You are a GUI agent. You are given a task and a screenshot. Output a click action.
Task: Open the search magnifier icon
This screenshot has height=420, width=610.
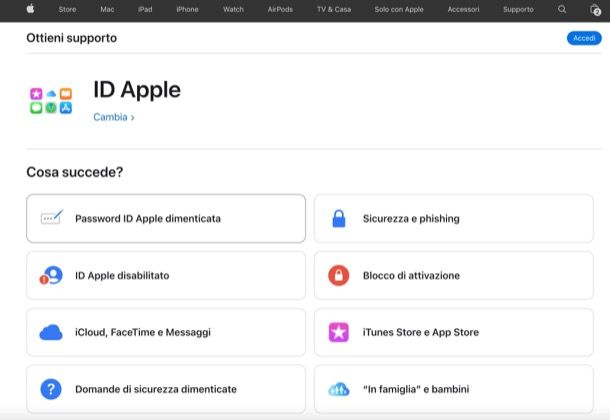tap(562, 9)
